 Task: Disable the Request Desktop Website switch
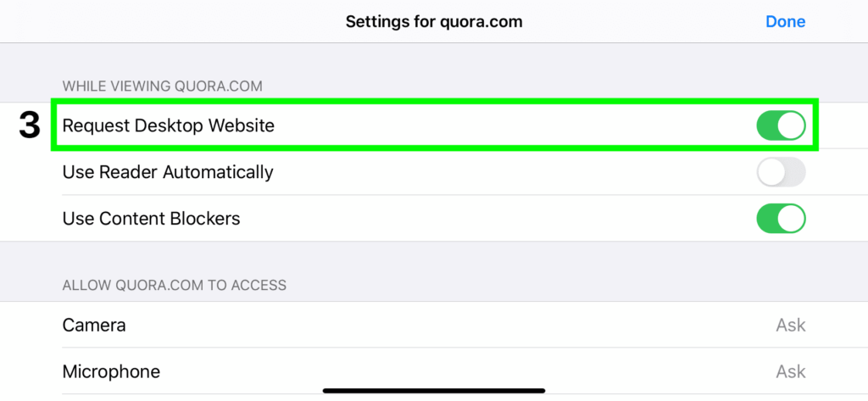[x=781, y=125]
